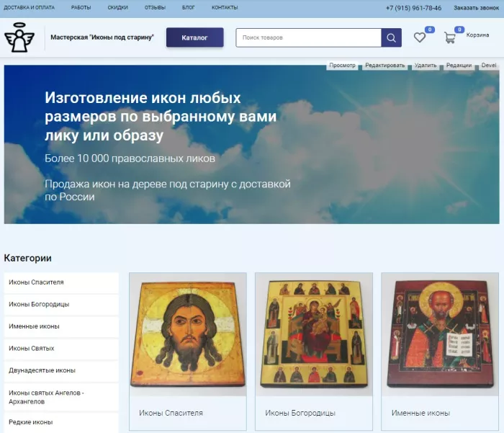Switch to the Редактировать tab
504x433 pixels.
(385, 66)
